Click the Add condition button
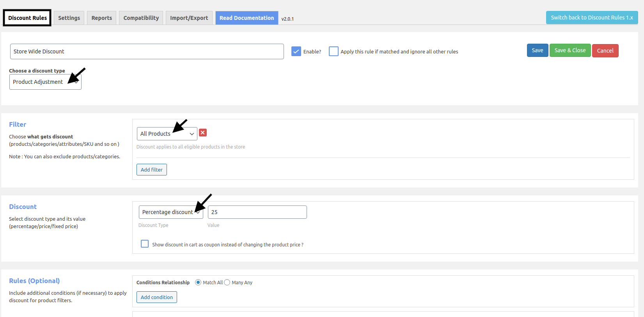This screenshot has width=644, height=317. click(x=157, y=297)
